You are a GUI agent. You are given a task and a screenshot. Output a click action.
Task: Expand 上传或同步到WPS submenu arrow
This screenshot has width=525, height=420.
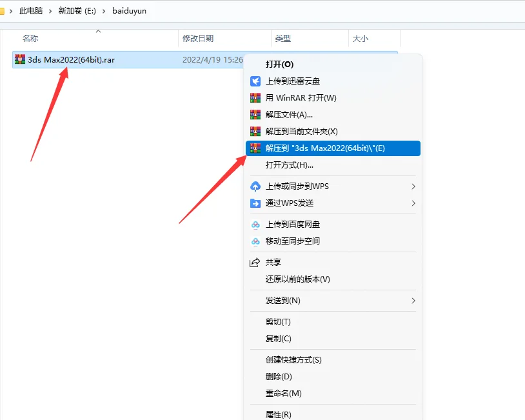[x=413, y=186]
